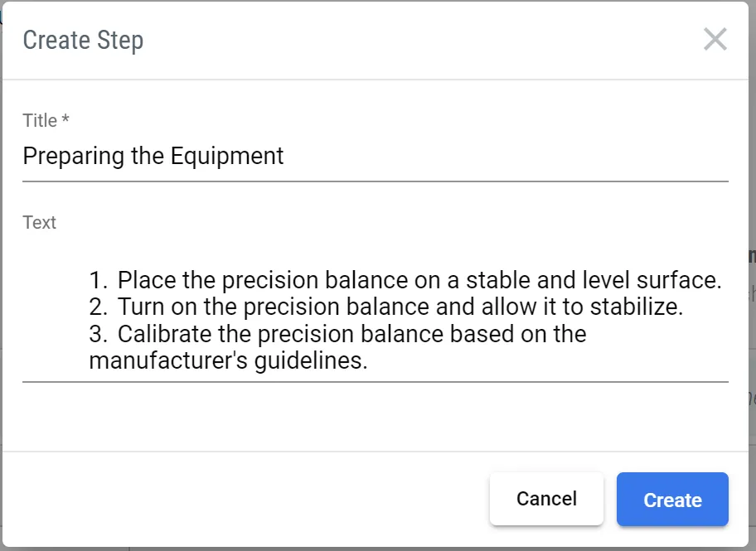Click the list number "1." marker
756x551 pixels.
[x=99, y=280]
